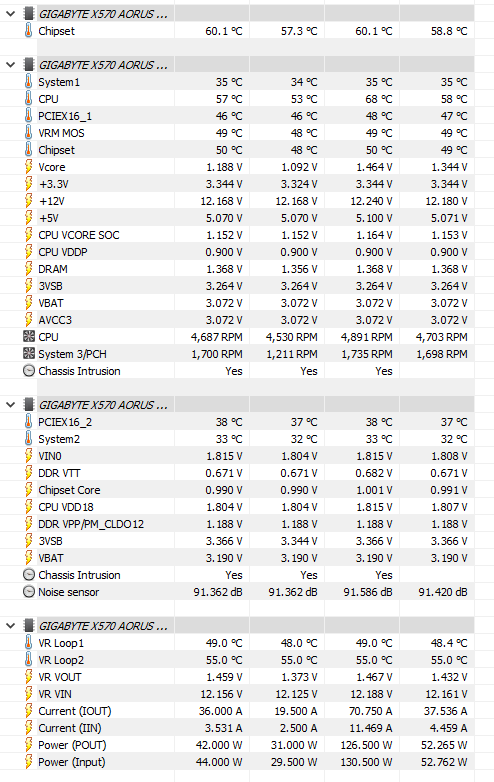This screenshot has width=494, height=782.
Task: Click the lightning icon beside AVCC3
Action: pos(29,320)
